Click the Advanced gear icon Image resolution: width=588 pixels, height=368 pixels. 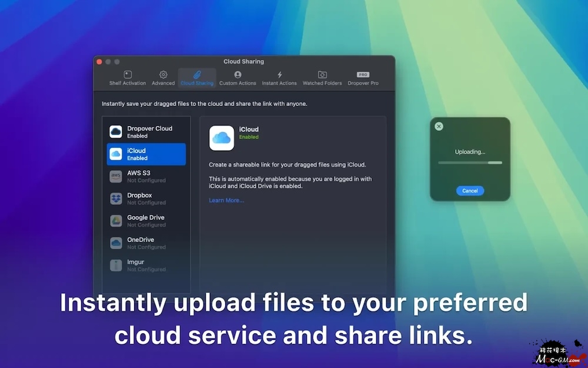163,75
